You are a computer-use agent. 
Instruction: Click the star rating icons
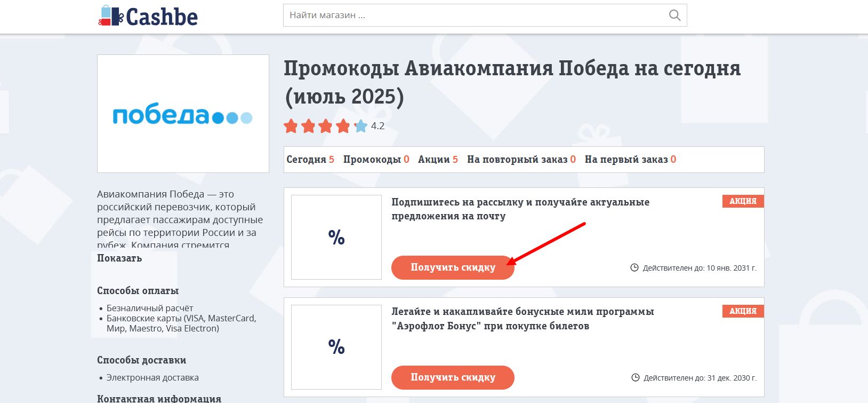point(326,126)
